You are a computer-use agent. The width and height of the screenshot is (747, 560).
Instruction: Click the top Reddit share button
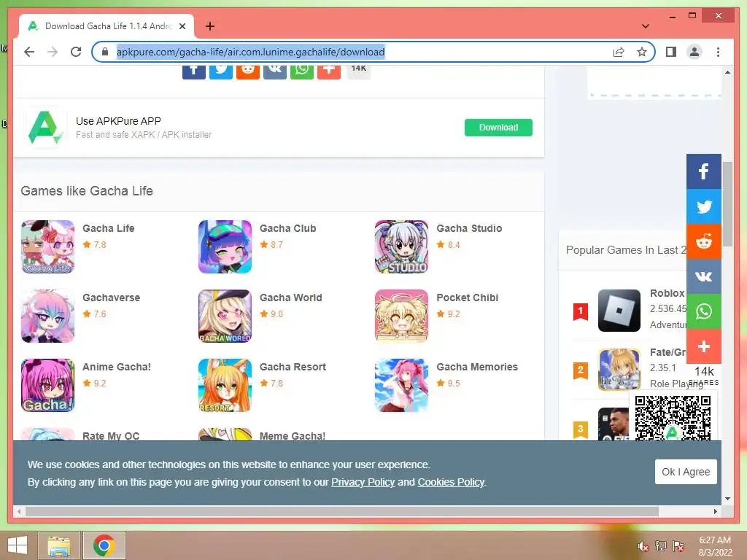(x=248, y=72)
